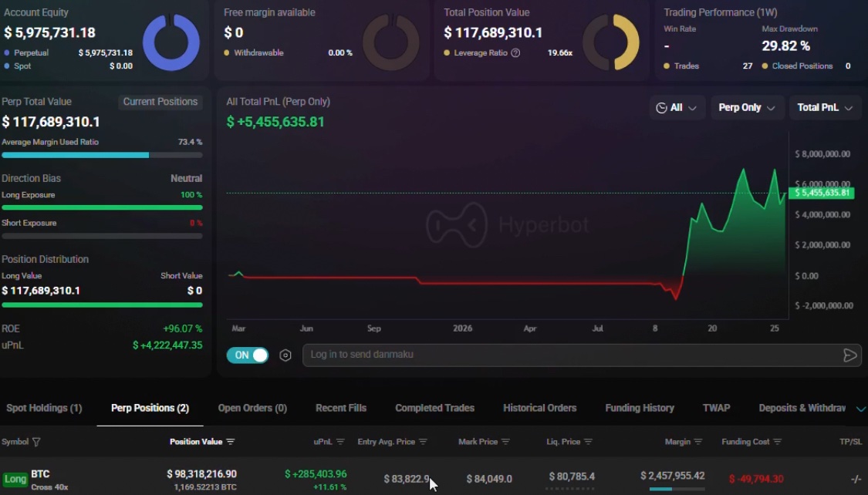Click the uPnL column sort icon
868x495 pixels.
coord(340,442)
